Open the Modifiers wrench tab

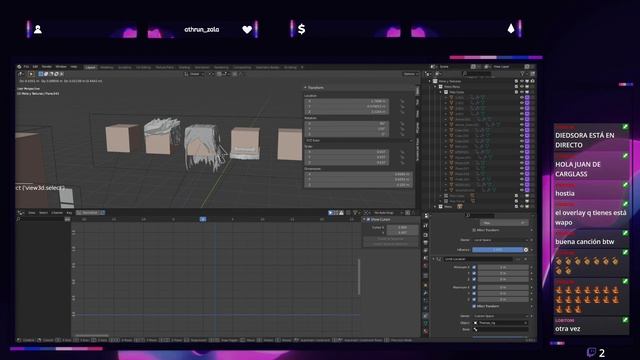pyautogui.click(x=426, y=293)
